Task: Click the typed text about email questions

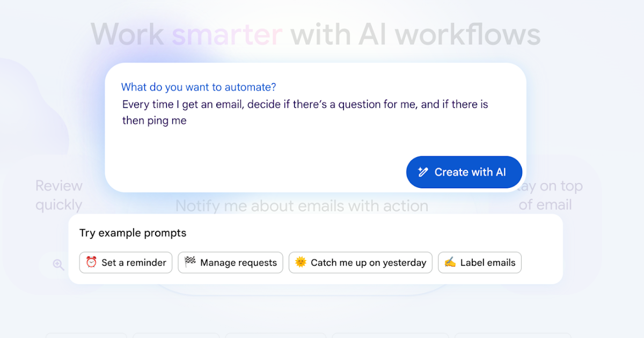Action: 304,104
